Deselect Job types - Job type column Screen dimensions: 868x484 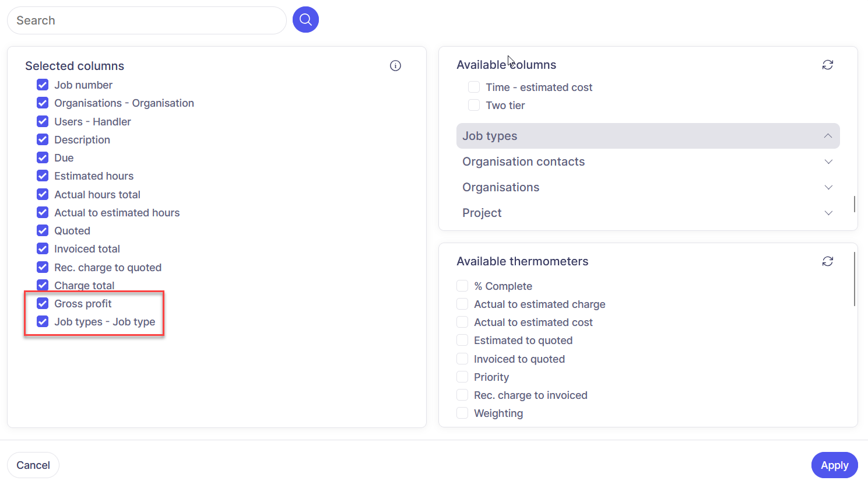43,322
